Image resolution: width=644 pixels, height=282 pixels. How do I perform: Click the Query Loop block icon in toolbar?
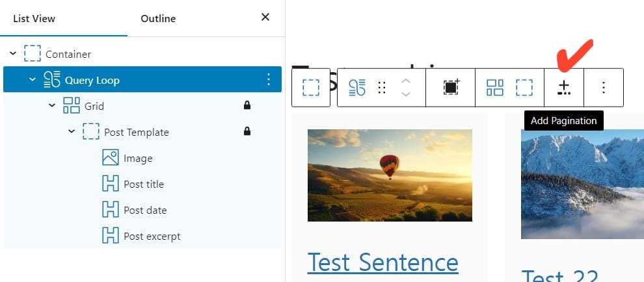point(357,88)
